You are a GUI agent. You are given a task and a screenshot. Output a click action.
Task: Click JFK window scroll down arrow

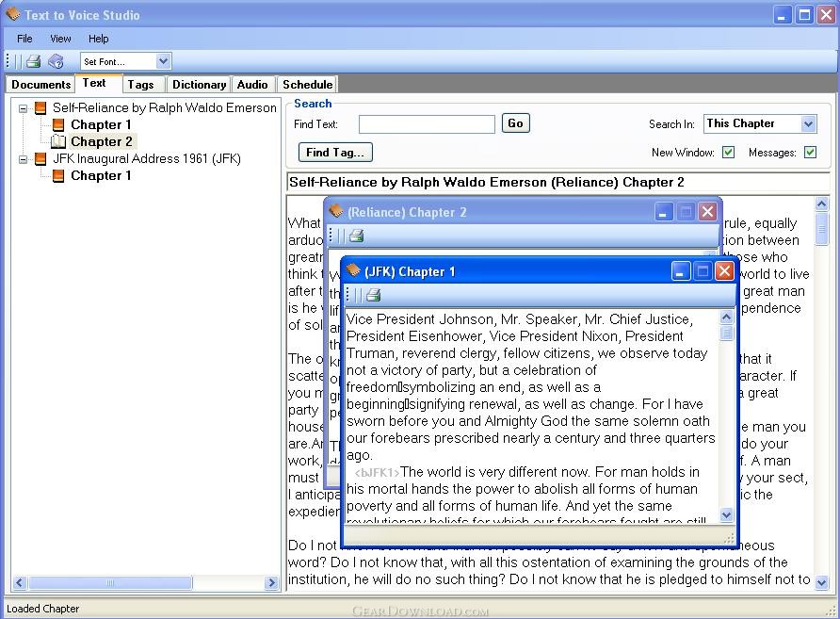click(726, 515)
